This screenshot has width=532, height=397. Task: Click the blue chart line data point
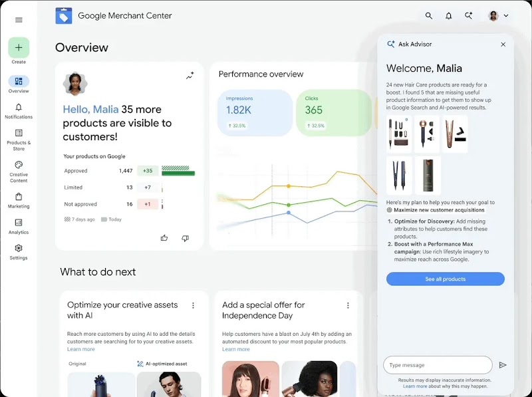coord(289,213)
